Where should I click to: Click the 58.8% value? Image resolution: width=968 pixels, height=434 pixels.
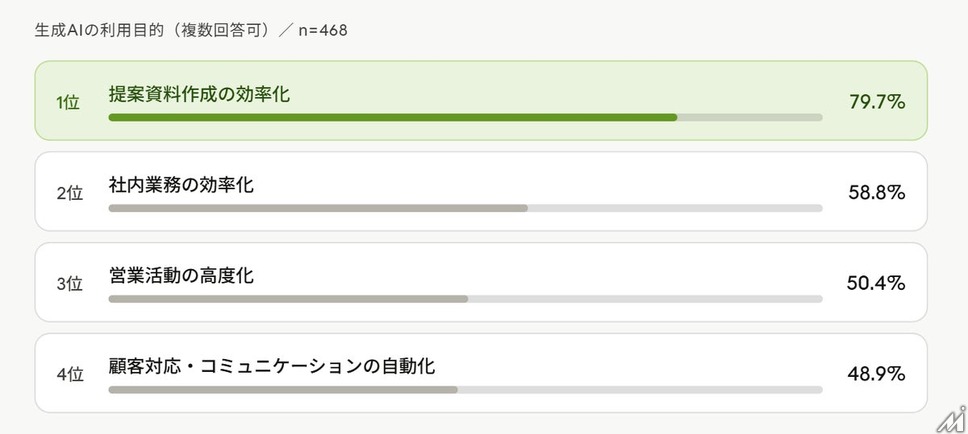pyautogui.click(x=876, y=192)
